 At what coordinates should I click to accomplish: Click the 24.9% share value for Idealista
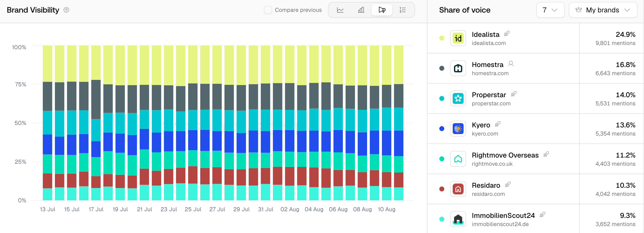click(x=625, y=34)
